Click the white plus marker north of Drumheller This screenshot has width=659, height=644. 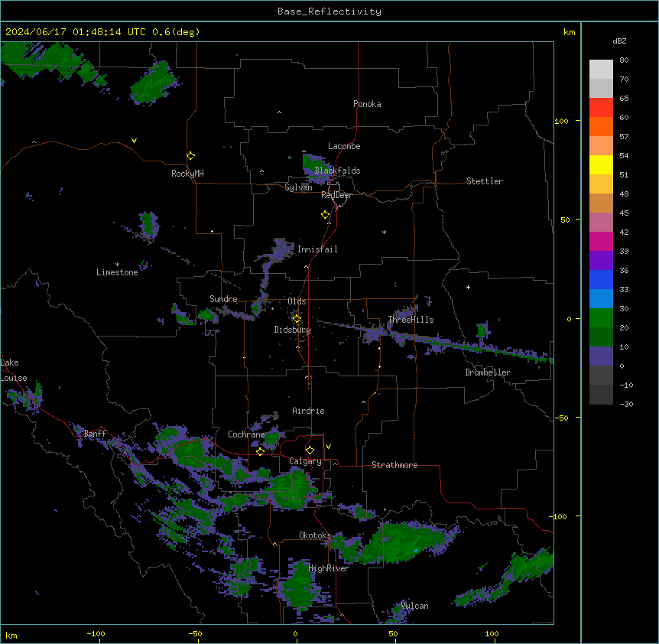pyautogui.click(x=468, y=287)
